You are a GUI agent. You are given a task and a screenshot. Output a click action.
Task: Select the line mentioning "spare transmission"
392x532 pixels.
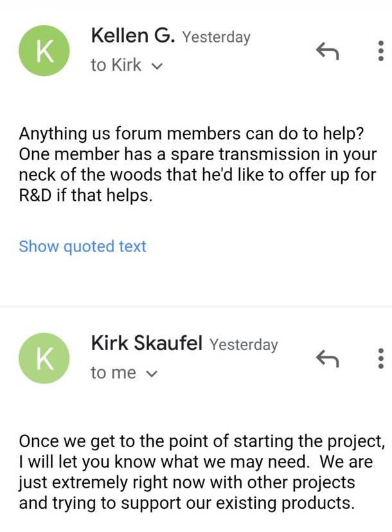197,155
